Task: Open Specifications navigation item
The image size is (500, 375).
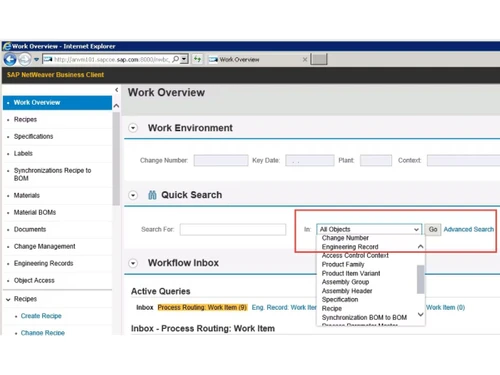Action: pyautogui.click(x=33, y=136)
